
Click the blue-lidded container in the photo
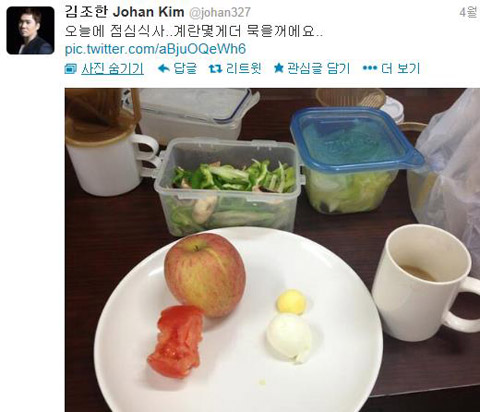357,160
